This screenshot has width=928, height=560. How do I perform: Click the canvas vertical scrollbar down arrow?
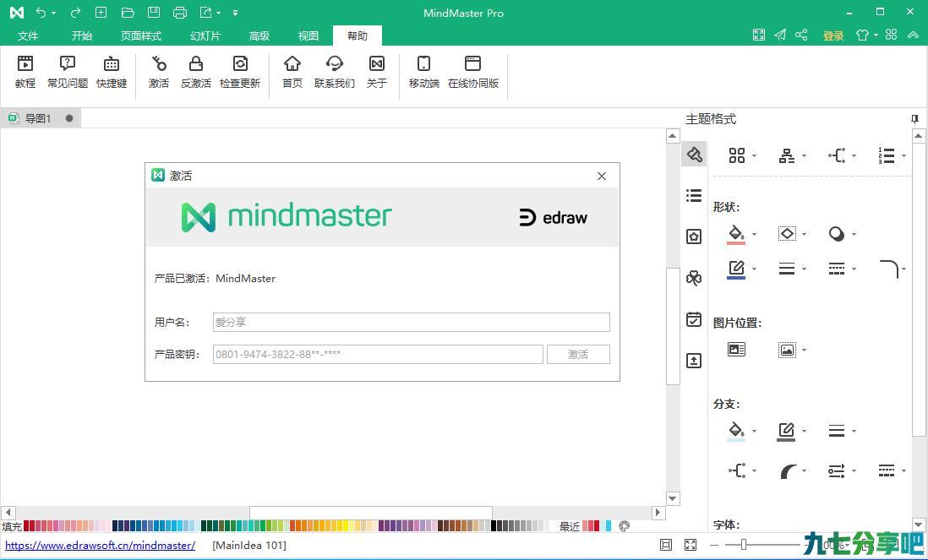(x=673, y=498)
